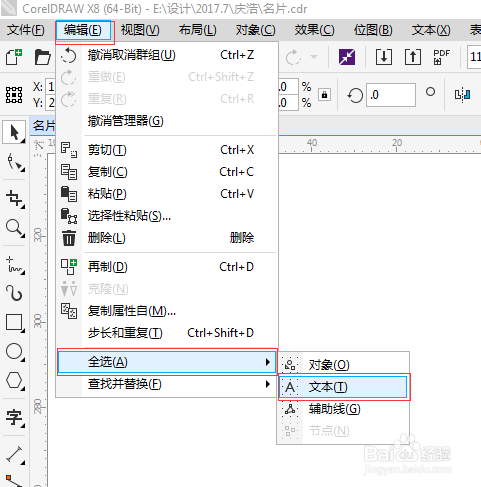Open the 视图(V) menu
The height and width of the screenshot is (487, 481).
point(140,30)
